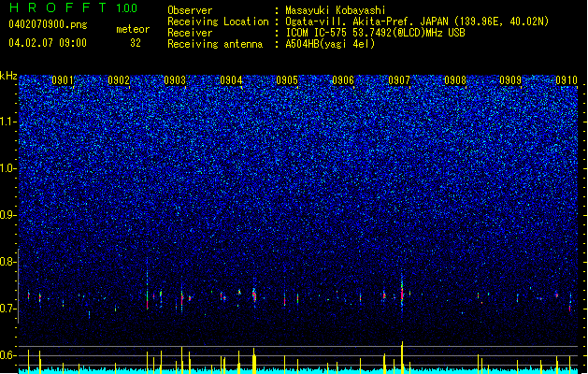Click the HROFFT title text
Image resolution: width=588 pixels, height=374 pixels.
(58, 7)
